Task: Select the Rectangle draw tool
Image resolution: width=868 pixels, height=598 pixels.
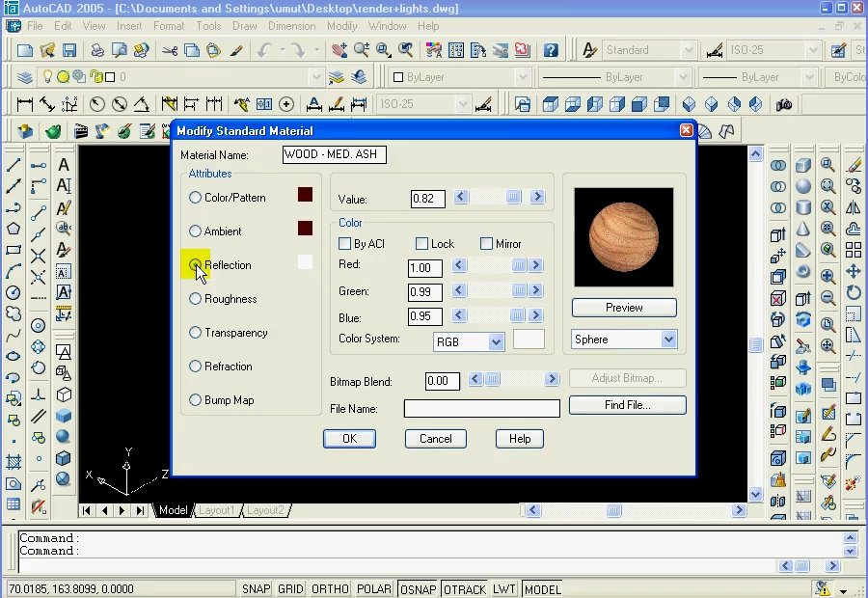Action: pos(14,250)
